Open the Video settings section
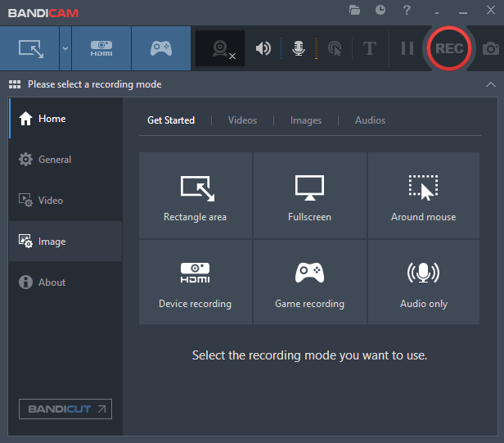 pos(66,201)
